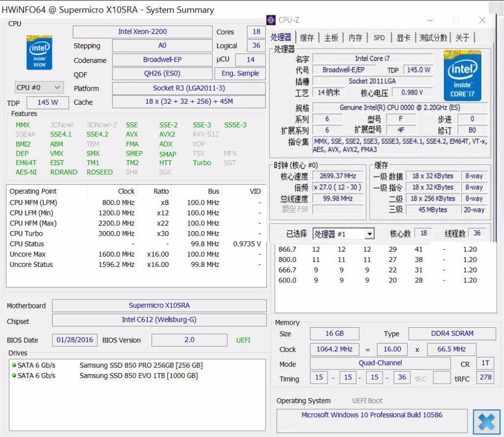Click the Broadwell-EP codename field
Image resolution: width=504 pixels, height=437 pixels.
coord(162,60)
